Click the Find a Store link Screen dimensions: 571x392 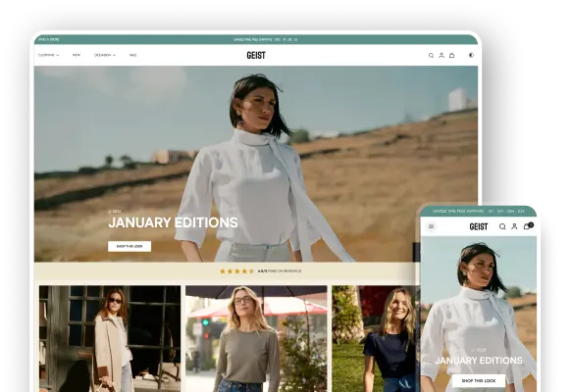49,39
